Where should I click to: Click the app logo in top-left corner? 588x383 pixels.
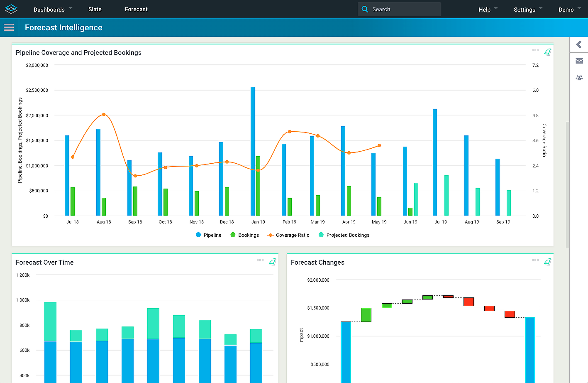pos(11,9)
